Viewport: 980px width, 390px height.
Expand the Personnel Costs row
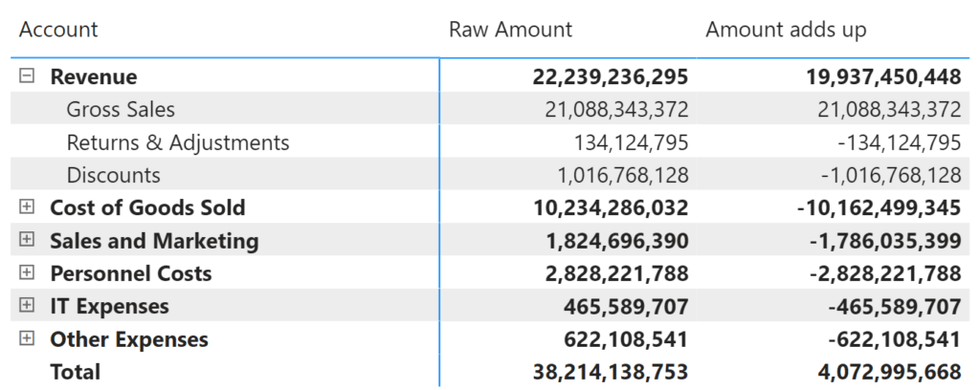click(x=27, y=272)
